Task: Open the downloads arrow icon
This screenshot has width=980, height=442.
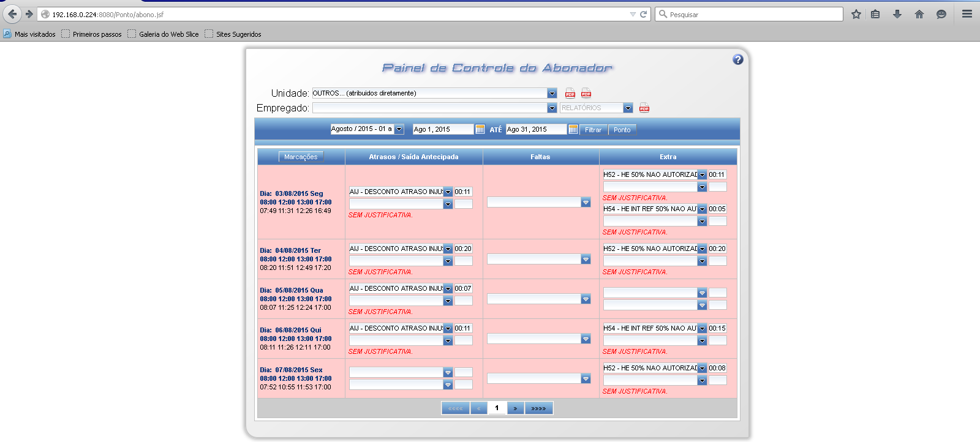Action: click(x=897, y=14)
